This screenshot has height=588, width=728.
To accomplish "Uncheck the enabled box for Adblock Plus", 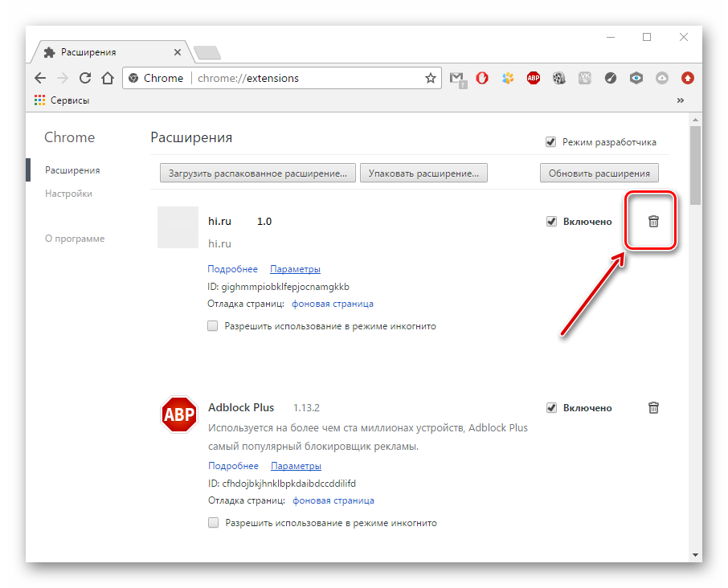I will (551, 408).
